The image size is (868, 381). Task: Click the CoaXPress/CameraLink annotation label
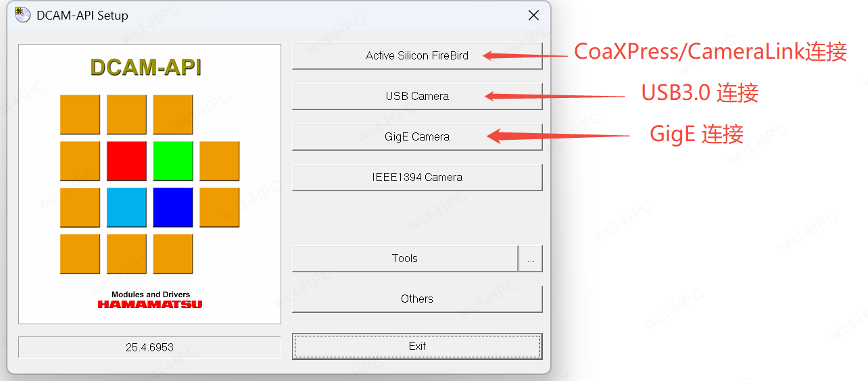710,52
